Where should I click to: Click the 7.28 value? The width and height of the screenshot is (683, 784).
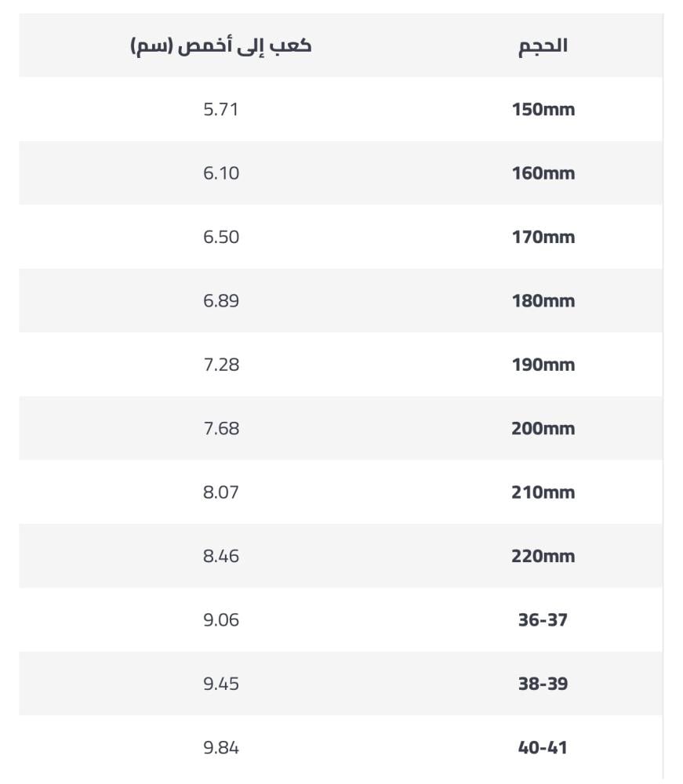[x=221, y=365]
